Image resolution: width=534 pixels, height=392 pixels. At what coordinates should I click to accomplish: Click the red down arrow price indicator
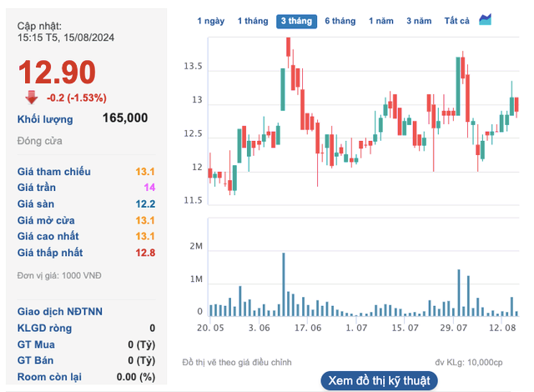32,97
